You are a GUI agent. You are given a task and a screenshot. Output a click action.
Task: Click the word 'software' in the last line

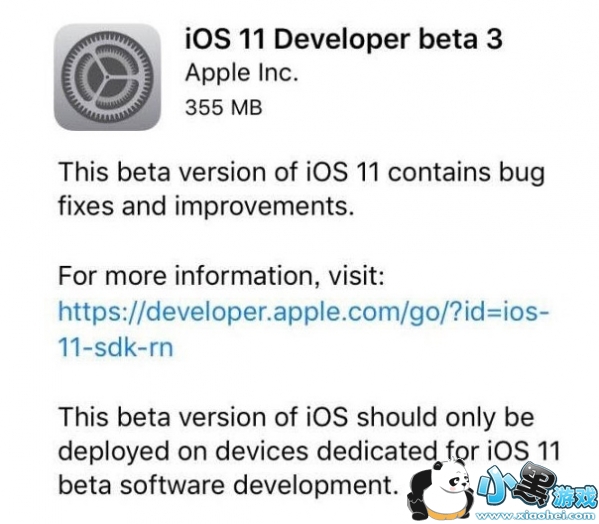click(x=172, y=485)
